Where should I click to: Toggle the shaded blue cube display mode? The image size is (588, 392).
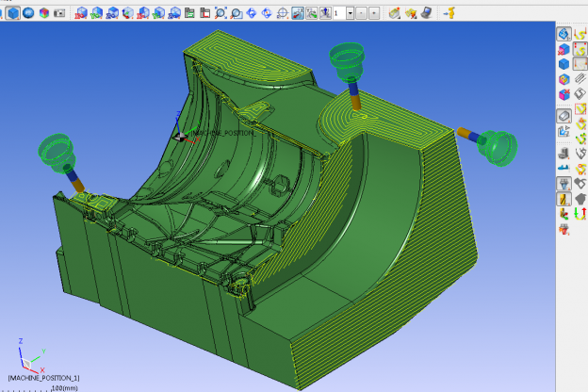(x=13, y=13)
